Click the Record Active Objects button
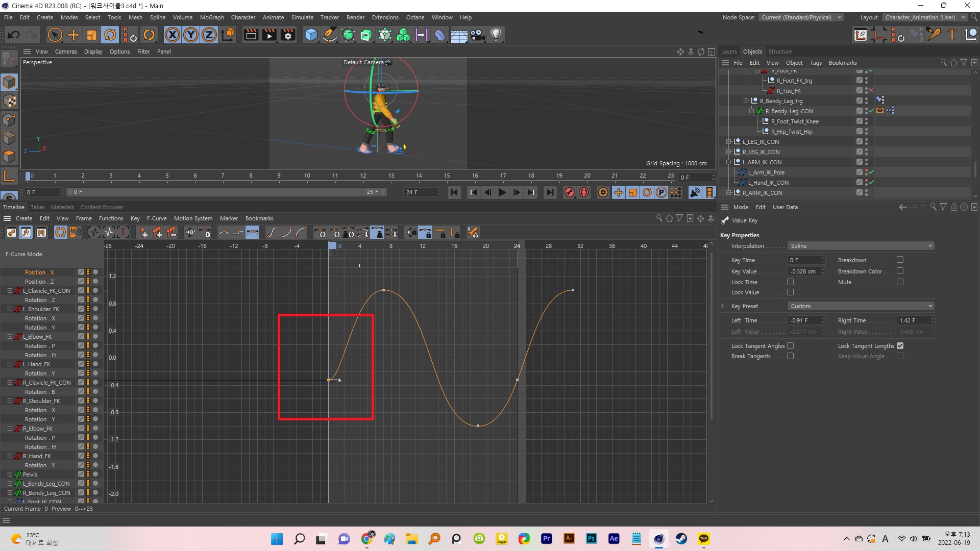The height and width of the screenshot is (551, 980). coord(570,192)
